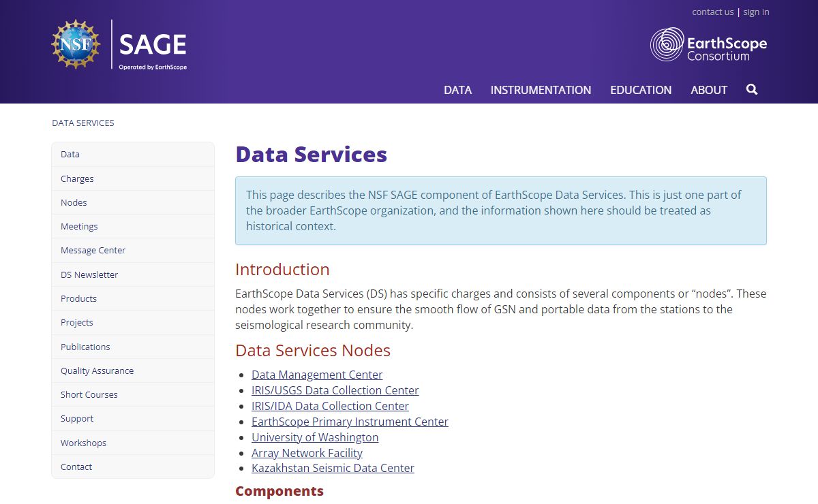Open the ABOUT menu item

[x=709, y=90]
